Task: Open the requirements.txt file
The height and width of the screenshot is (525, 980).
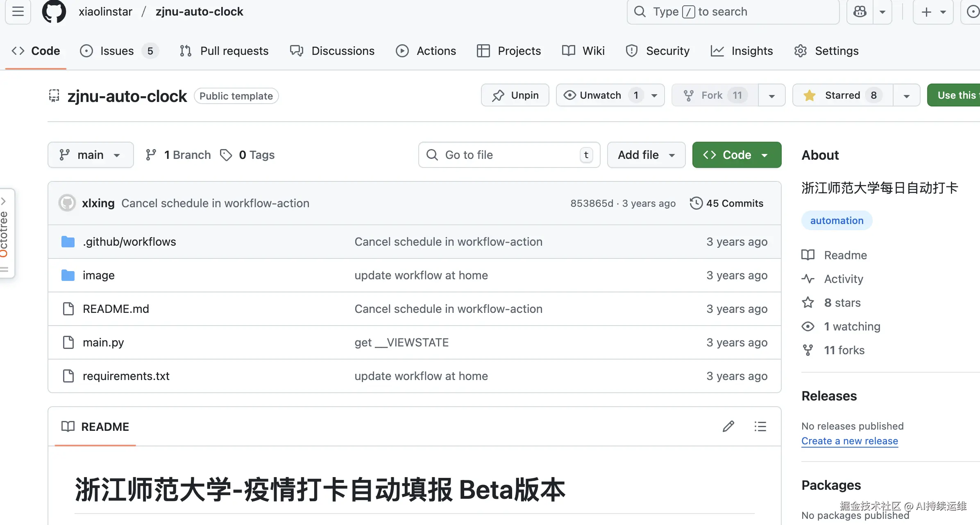Action: pyautogui.click(x=126, y=376)
